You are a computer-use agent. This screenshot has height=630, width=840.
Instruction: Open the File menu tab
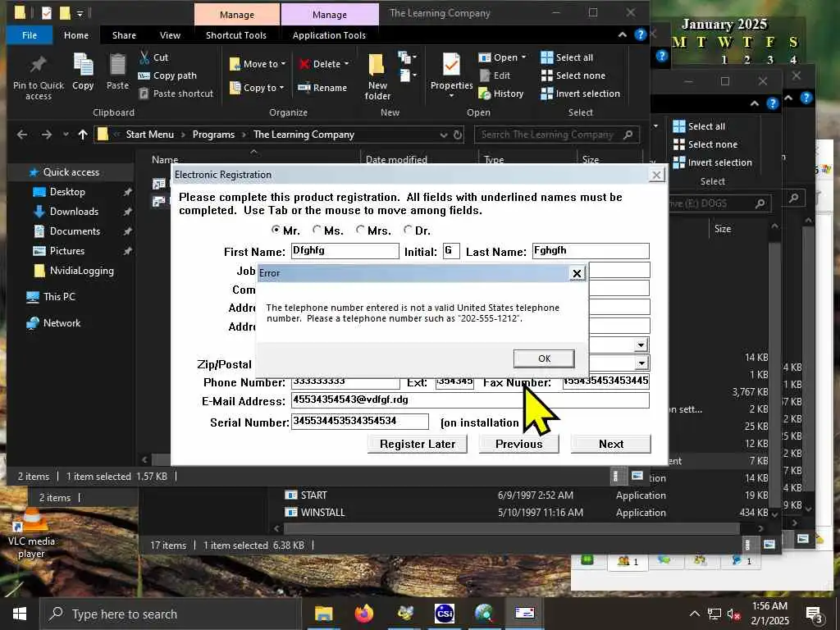point(30,34)
